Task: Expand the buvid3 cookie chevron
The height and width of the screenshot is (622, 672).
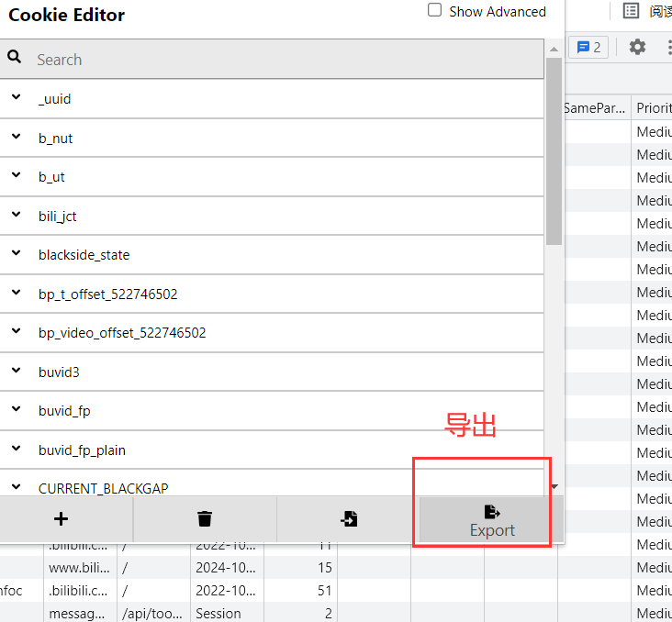Action: 17,370
